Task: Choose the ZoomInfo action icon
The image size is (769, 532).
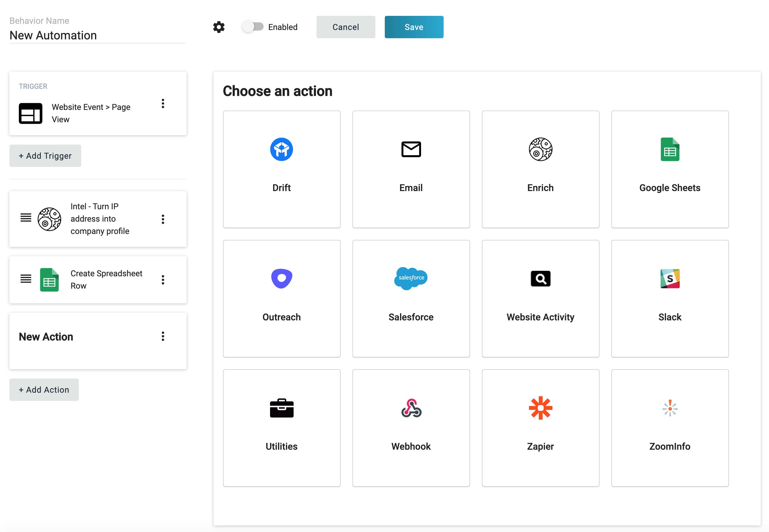Action: (x=670, y=408)
